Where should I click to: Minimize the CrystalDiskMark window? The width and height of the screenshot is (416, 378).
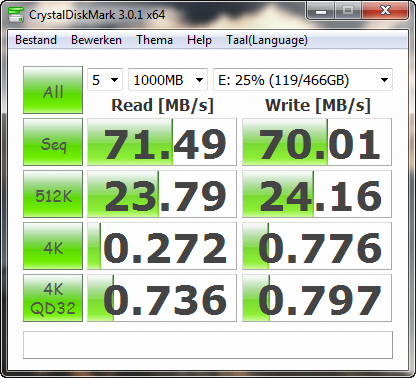pyautogui.click(x=321, y=11)
